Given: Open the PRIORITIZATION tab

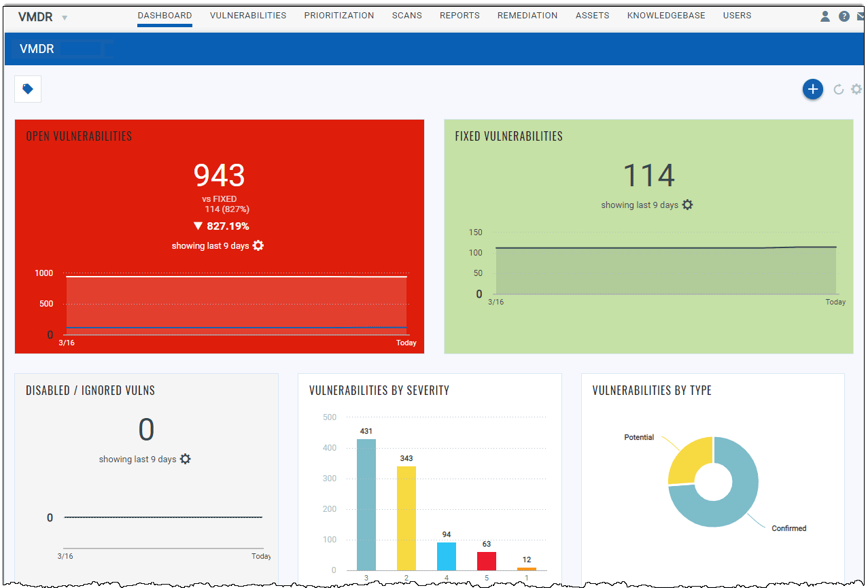Looking at the screenshot, I should [338, 15].
